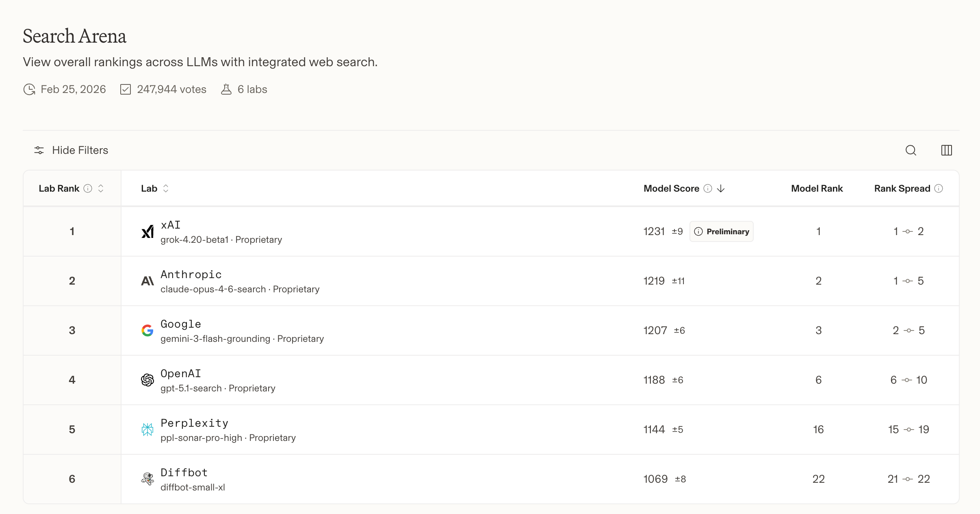The height and width of the screenshot is (514, 980).
Task: Click the Diffbot logo icon
Action: pos(147,479)
